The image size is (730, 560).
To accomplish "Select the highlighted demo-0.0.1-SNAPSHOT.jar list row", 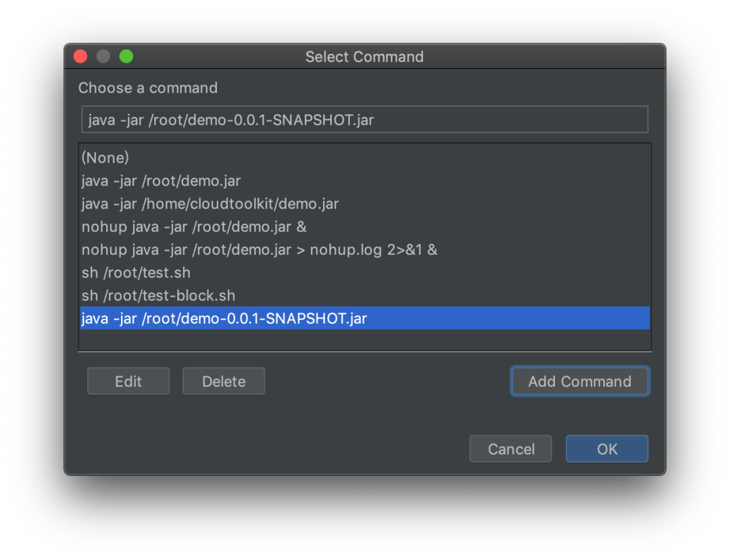I will pos(365,318).
